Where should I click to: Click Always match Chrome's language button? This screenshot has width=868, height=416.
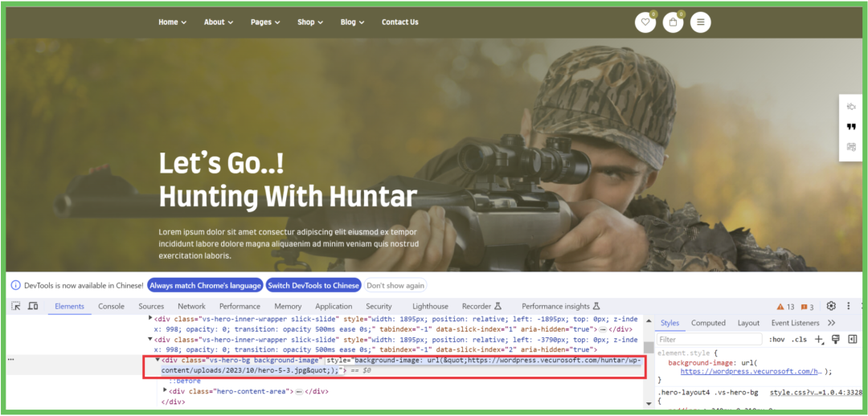205,285
